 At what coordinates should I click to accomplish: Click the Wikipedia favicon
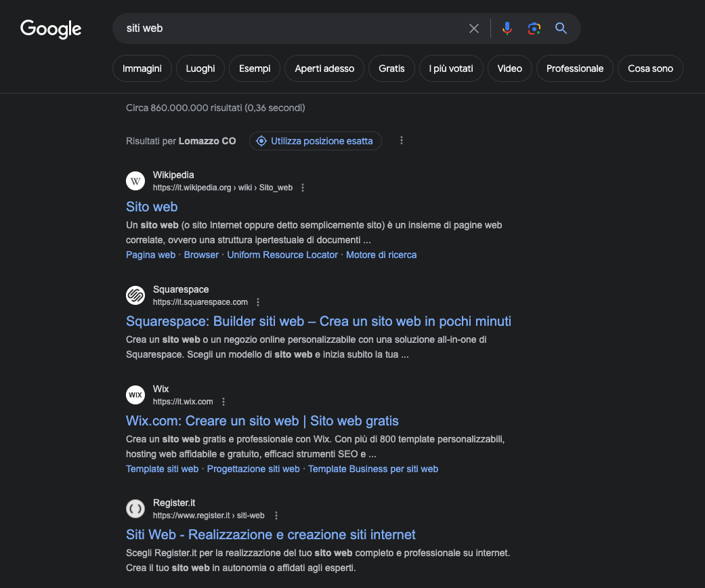tap(135, 181)
